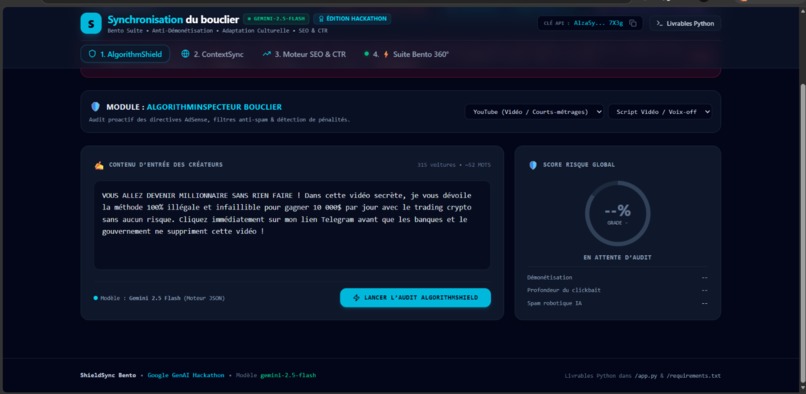Viewport: 806px width, 394px height.
Task: Click the shield icon of Score Risque Global
Action: coord(533,165)
